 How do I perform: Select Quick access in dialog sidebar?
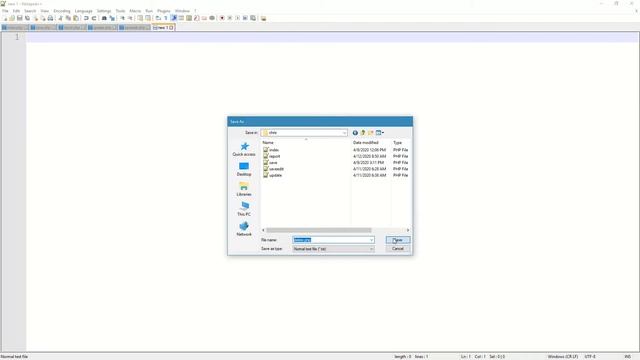(244, 149)
